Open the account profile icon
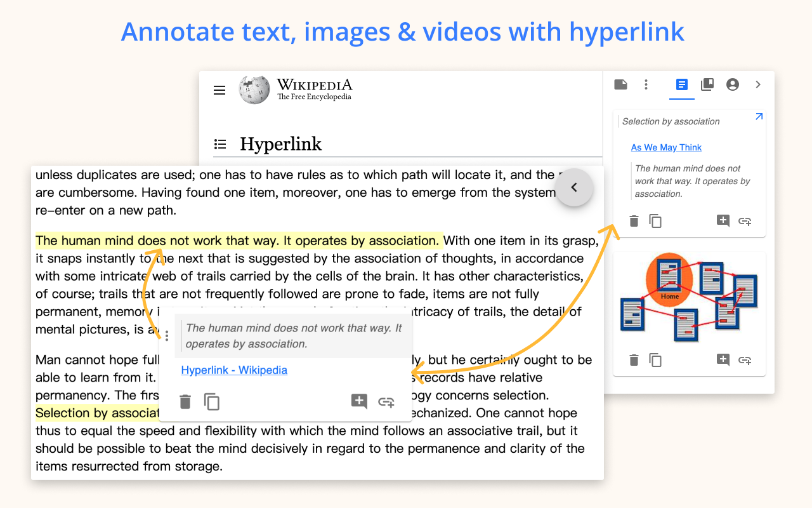The width and height of the screenshot is (812, 508). [x=733, y=84]
